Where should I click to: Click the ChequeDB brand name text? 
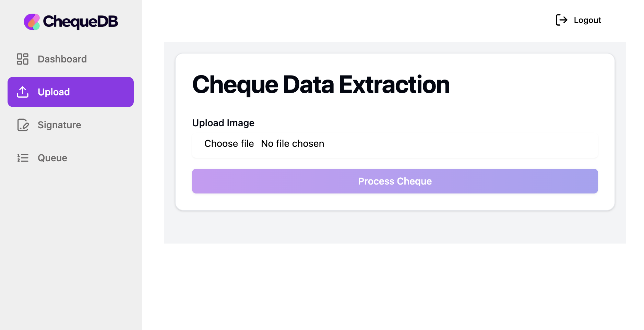tap(80, 21)
